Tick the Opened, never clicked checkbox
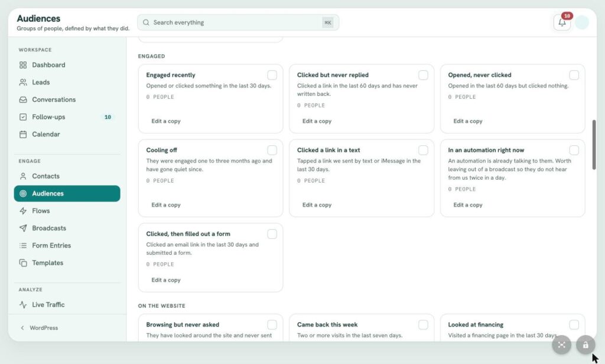The height and width of the screenshot is (364, 605). pyautogui.click(x=574, y=75)
